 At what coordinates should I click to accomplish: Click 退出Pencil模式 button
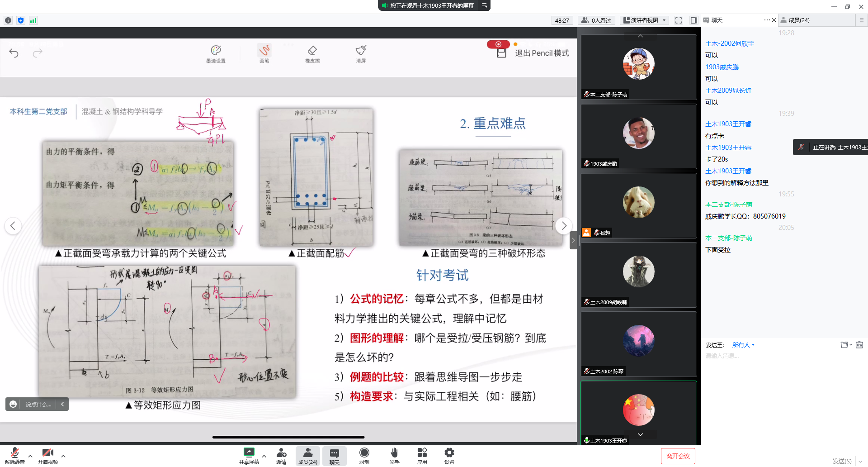pyautogui.click(x=542, y=53)
